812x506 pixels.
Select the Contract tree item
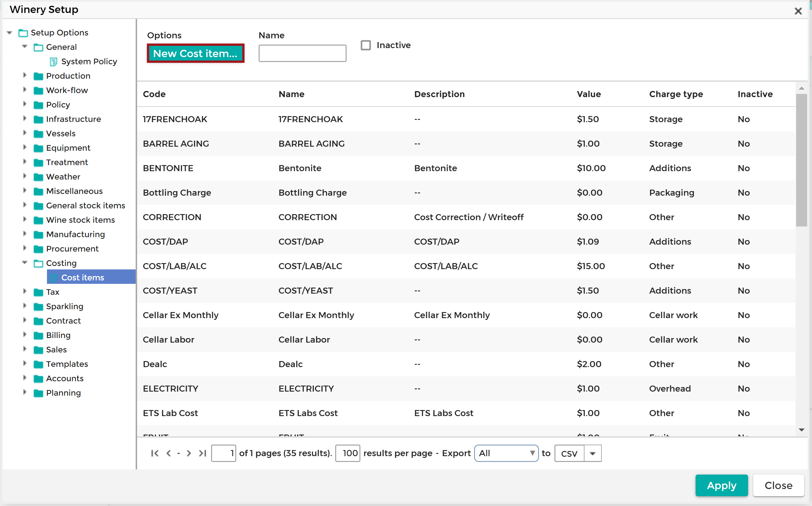pos(63,321)
